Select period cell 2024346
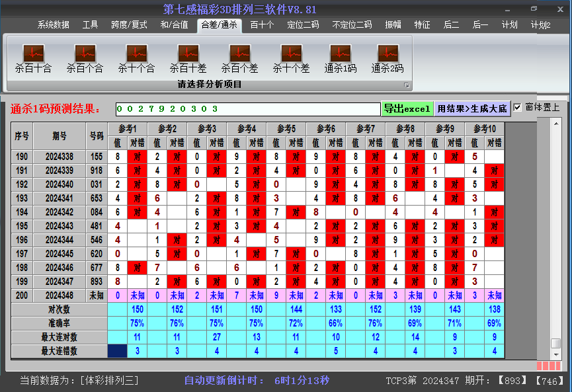572x392 pixels. [60, 268]
